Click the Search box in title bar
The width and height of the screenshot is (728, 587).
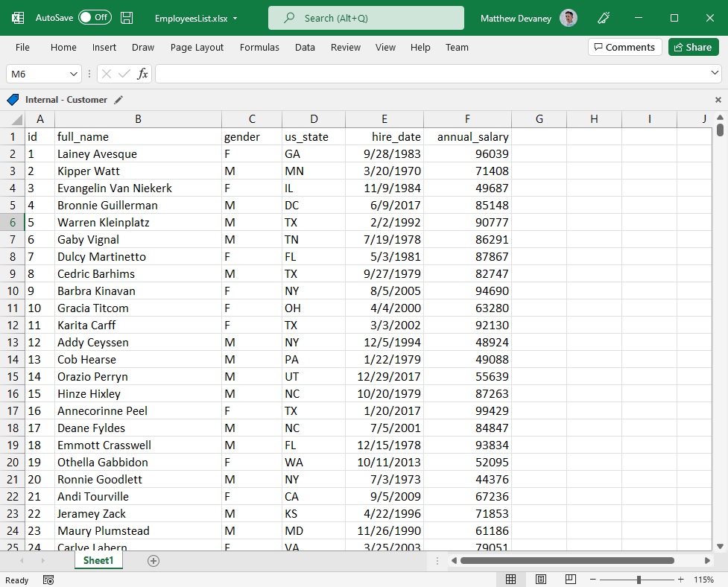(x=366, y=18)
